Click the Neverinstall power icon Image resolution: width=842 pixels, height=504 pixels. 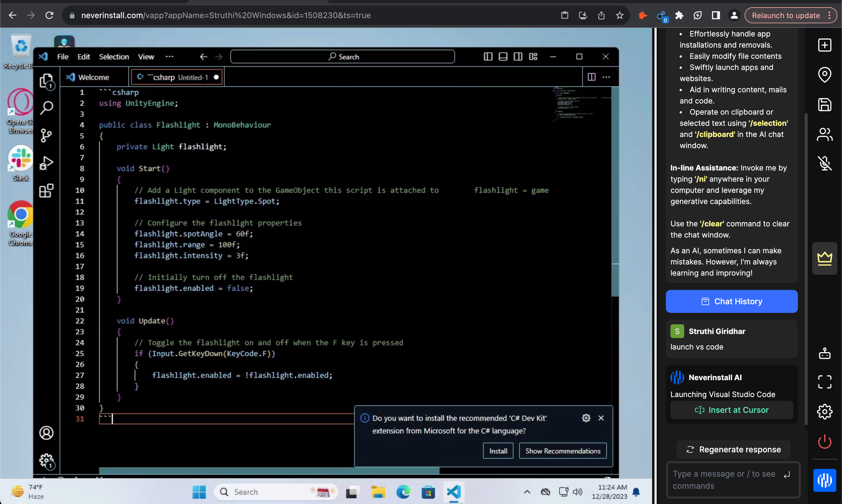tap(824, 442)
